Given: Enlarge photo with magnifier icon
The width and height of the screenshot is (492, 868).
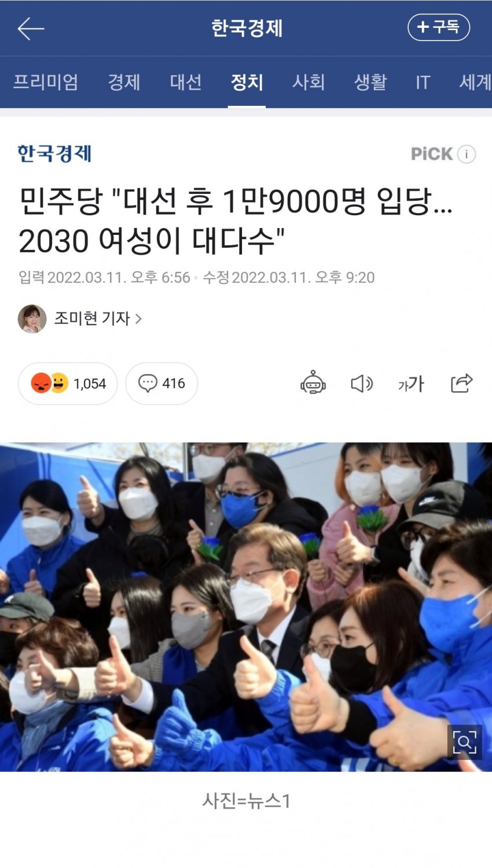Looking at the screenshot, I should [464, 742].
